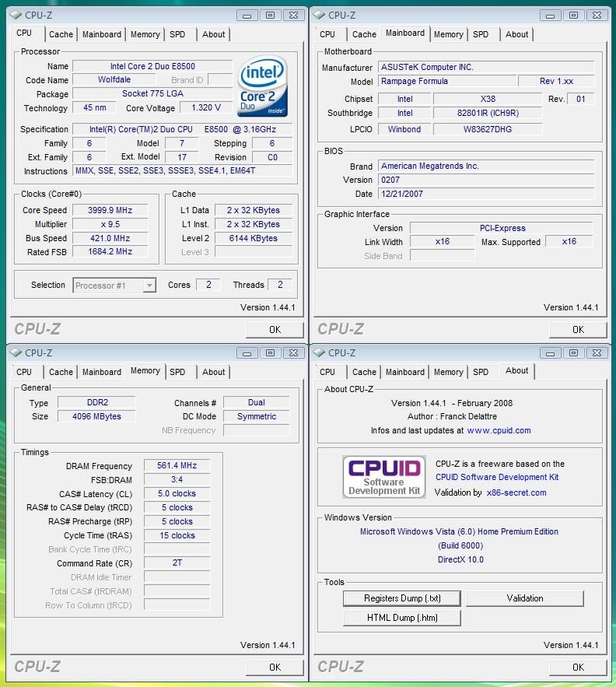The height and width of the screenshot is (687, 616).
Task: Open Cache tab in the CPU window
Action: 61,34
